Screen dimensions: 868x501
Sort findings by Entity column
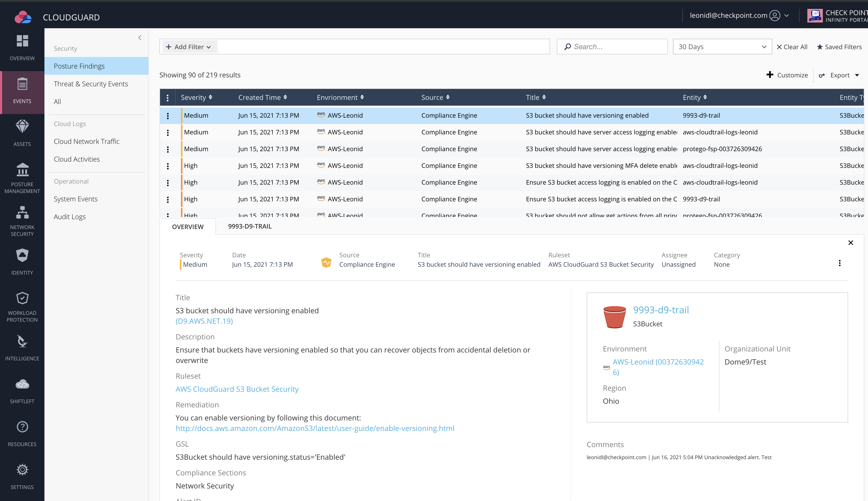click(x=695, y=97)
